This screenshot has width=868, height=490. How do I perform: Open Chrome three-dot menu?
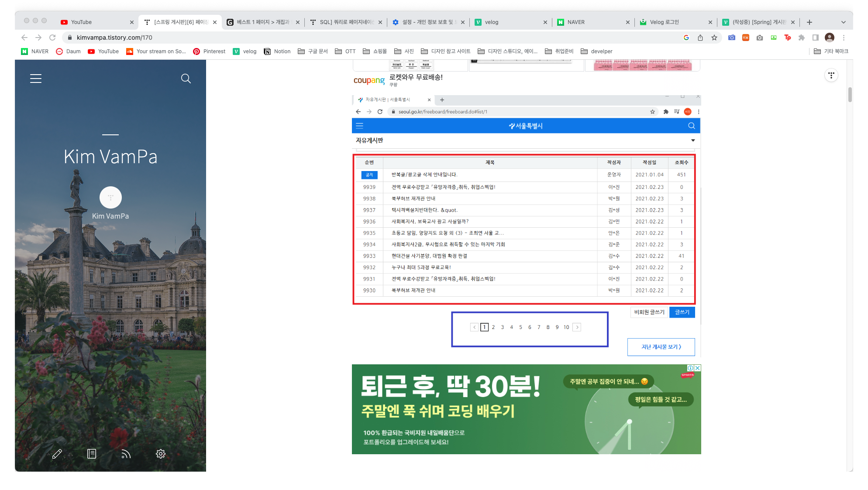[844, 38]
